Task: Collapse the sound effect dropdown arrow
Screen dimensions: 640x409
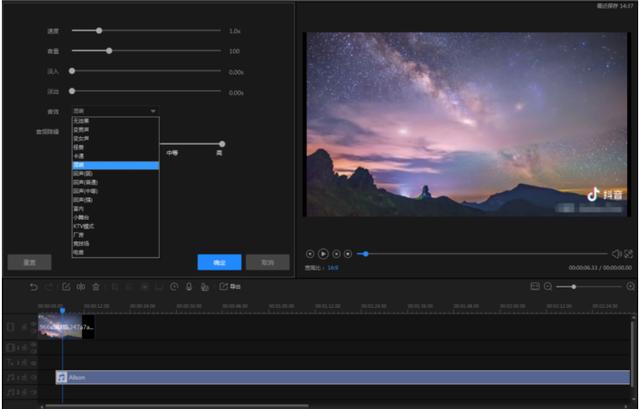Action: [x=153, y=111]
